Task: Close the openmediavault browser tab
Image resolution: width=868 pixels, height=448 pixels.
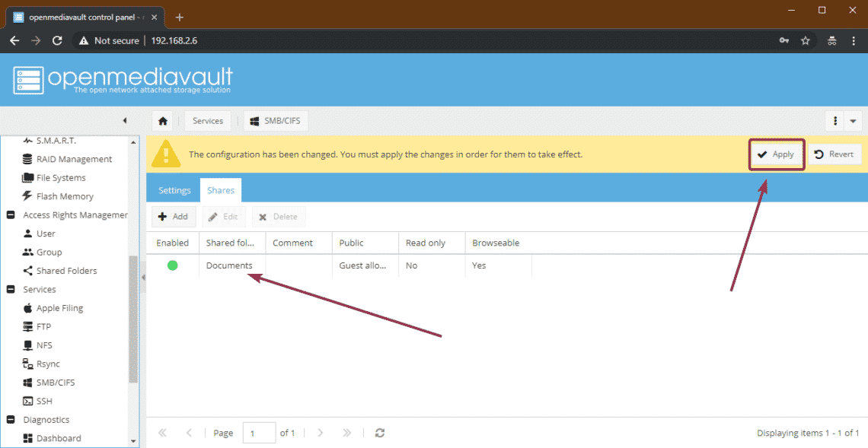Action: [x=155, y=17]
